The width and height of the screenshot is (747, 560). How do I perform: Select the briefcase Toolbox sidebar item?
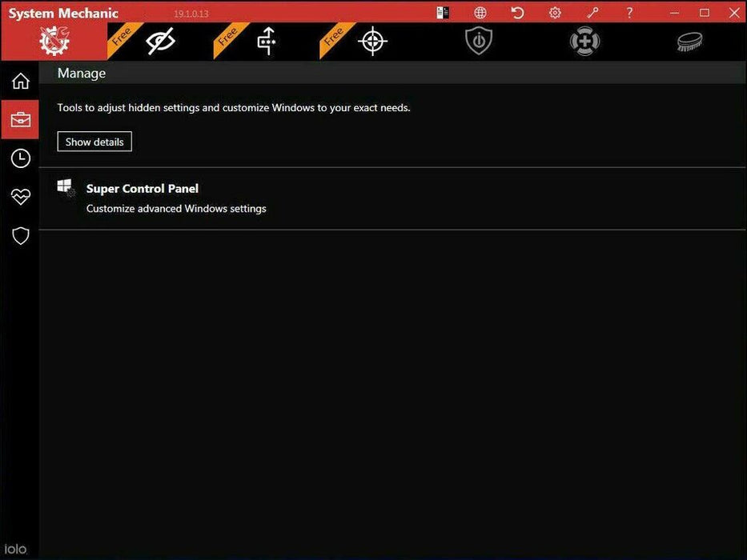pos(20,119)
